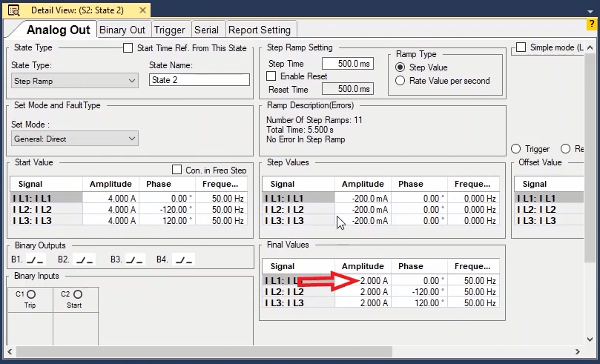This screenshot has height=364, width=600.
Task: Choose the radio option right of Trigger
Action: (565, 149)
